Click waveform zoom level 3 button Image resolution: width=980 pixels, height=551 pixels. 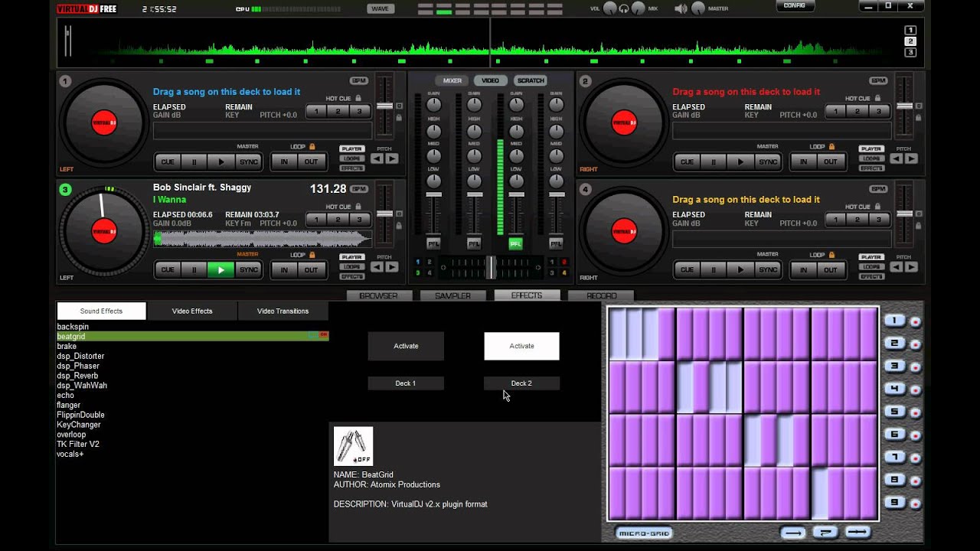[910, 53]
